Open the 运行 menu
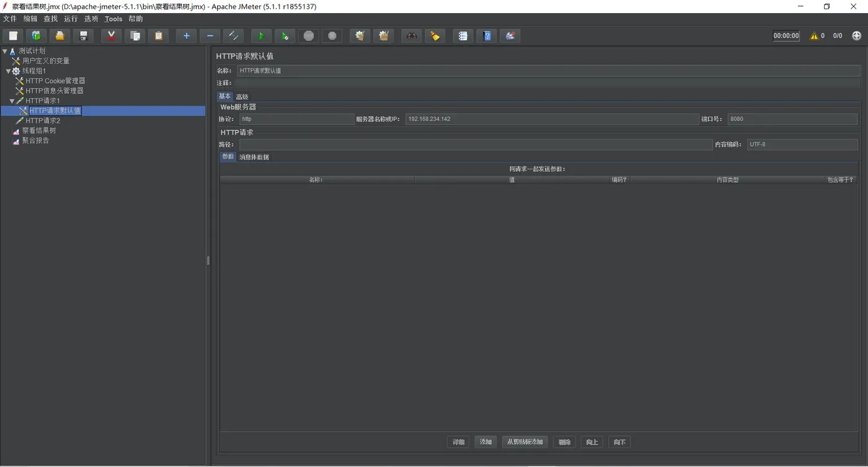Viewport: 868px width, 467px height. pos(71,19)
